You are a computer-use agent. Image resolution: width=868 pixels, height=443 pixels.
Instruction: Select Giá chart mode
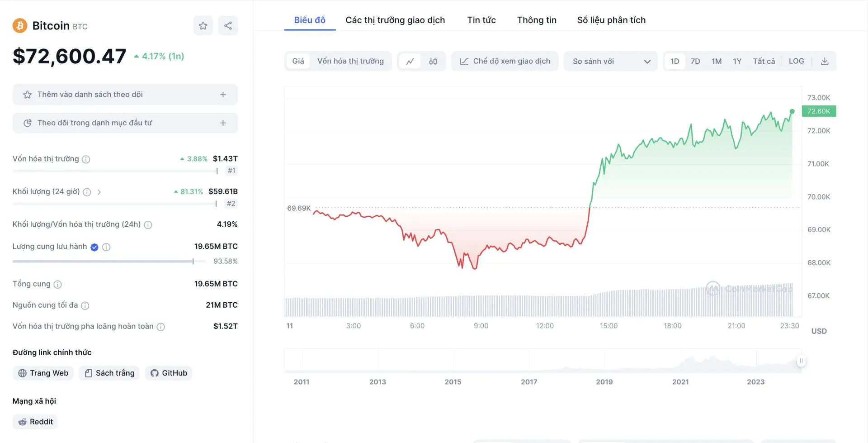[298, 61]
